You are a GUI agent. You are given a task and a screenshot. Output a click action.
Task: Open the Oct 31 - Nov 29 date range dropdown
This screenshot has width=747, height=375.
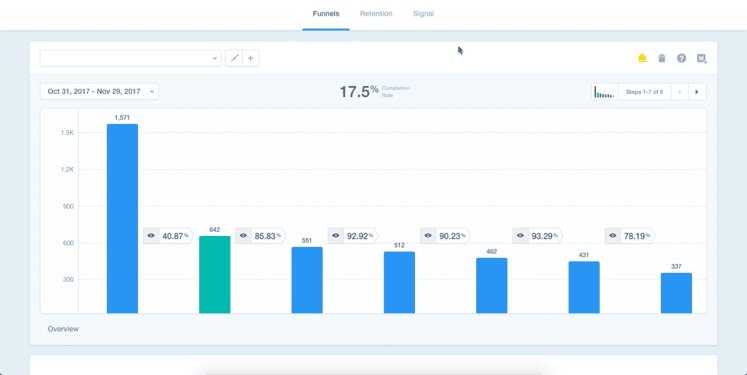[100, 91]
